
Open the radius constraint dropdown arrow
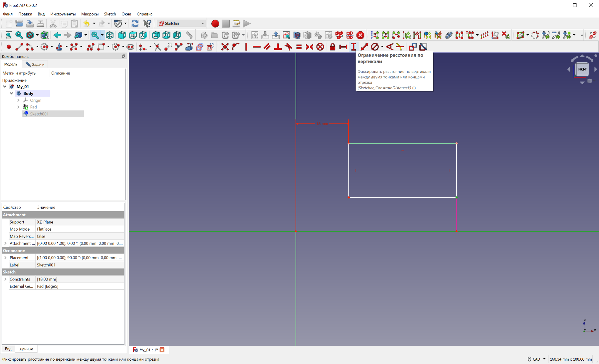point(382,47)
